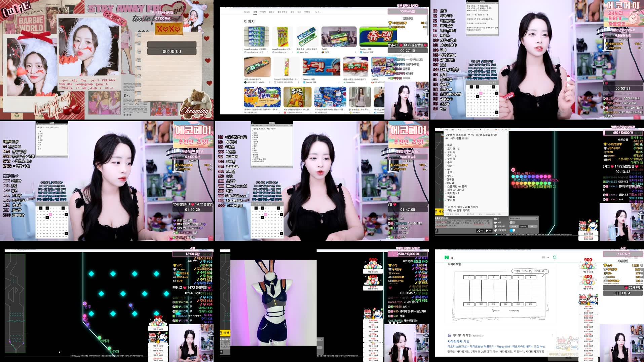Open the Naver keyboard input dropdown
This screenshot has width=644, height=362.
545,257
